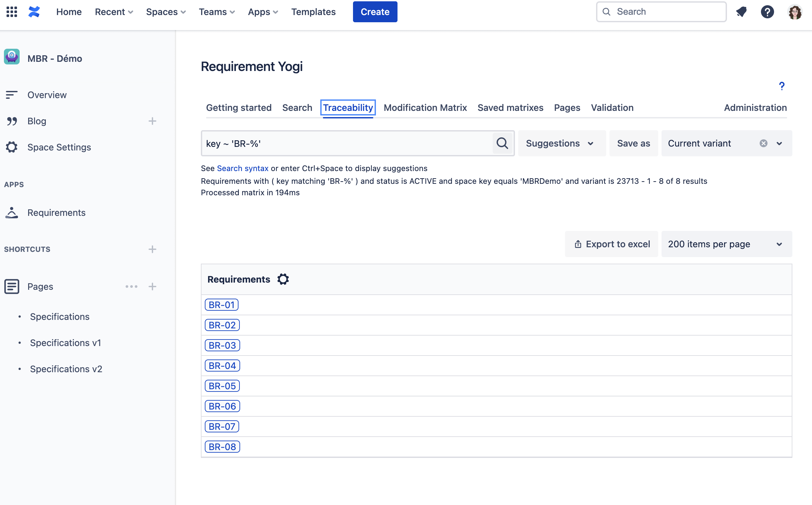
Task: Open the app switcher grid icon
Action: tap(12, 12)
